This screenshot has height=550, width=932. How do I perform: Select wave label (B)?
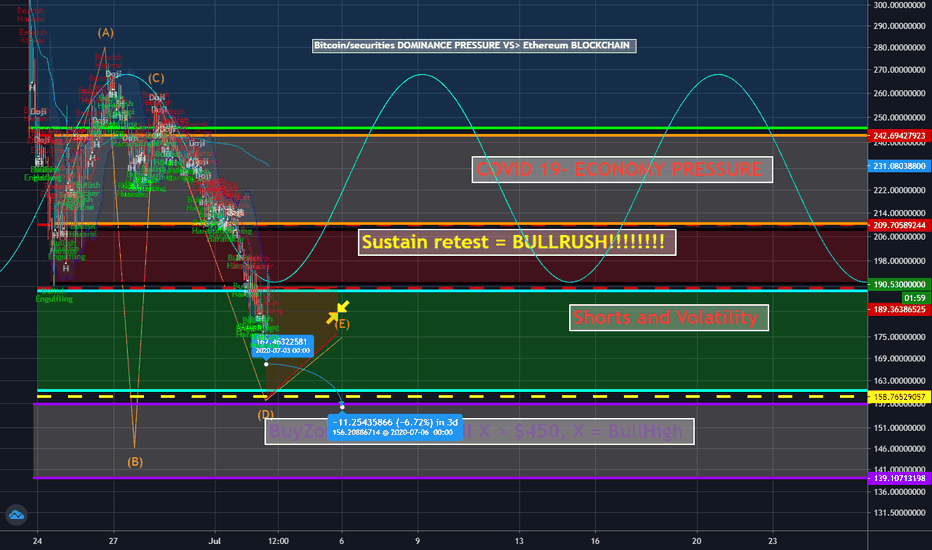point(135,462)
